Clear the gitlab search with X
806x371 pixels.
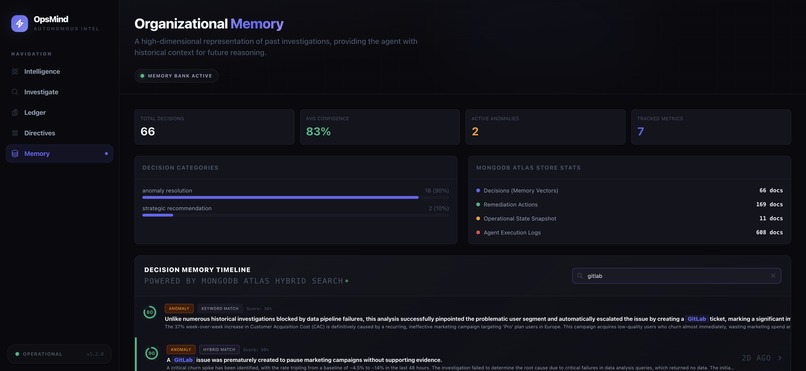pyautogui.click(x=773, y=276)
